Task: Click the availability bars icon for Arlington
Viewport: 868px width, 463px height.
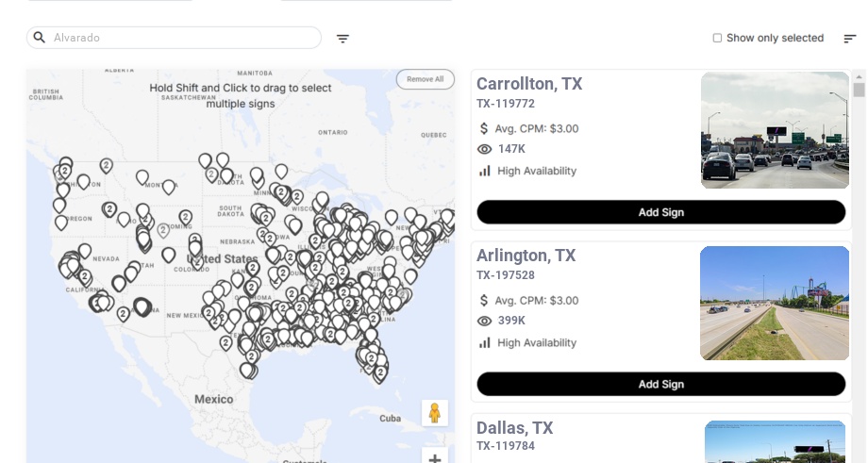Action: click(485, 342)
